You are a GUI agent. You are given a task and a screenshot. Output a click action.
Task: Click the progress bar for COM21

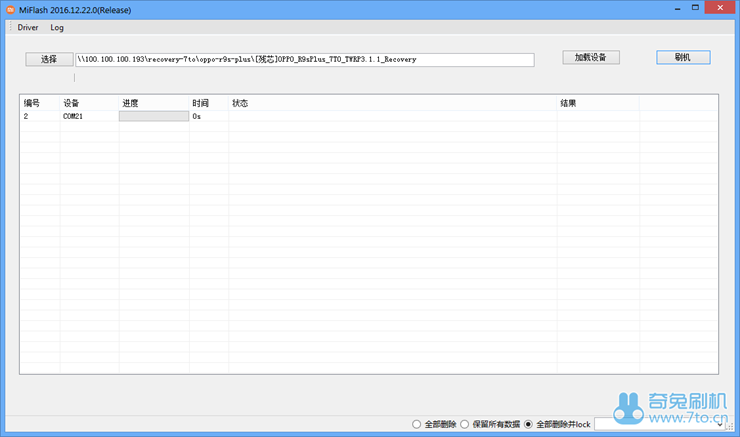point(154,116)
